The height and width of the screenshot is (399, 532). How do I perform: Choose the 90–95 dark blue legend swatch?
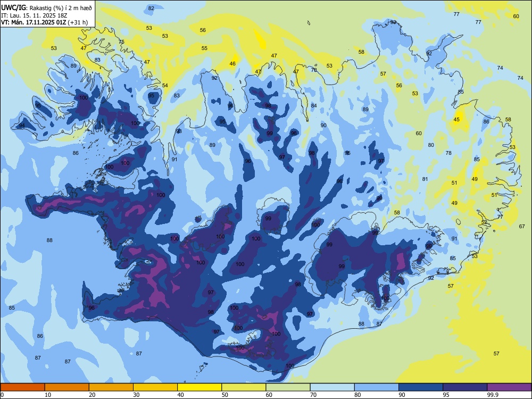click(421, 387)
